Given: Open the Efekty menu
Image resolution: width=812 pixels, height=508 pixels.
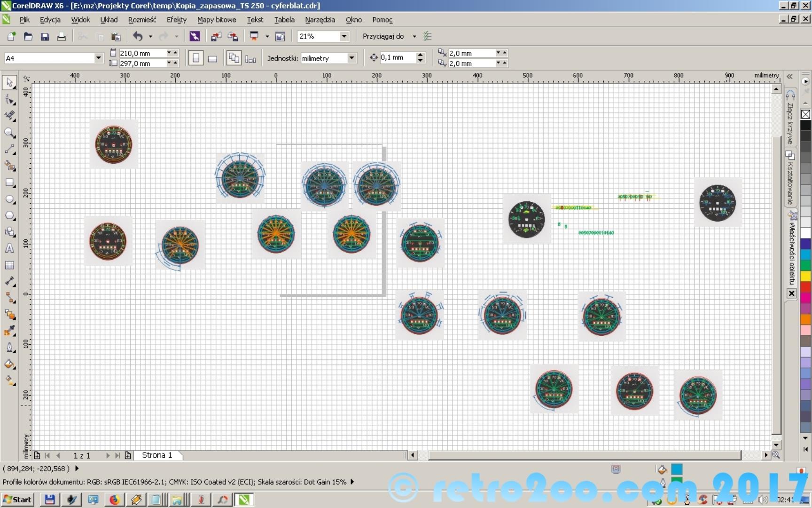Looking at the screenshot, I should (x=176, y=20).
